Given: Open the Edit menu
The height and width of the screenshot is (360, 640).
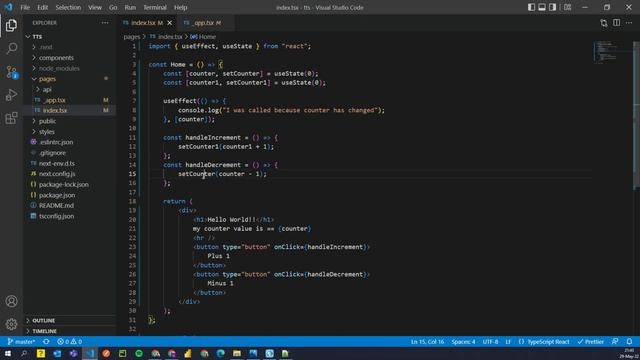Looking at the screenshot, I should coord(42,7).
